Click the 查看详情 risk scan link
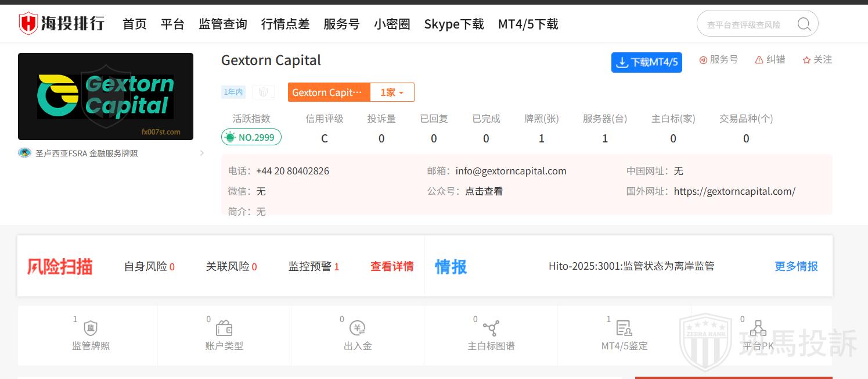The image size is (868, 379). tap(392, 266)
